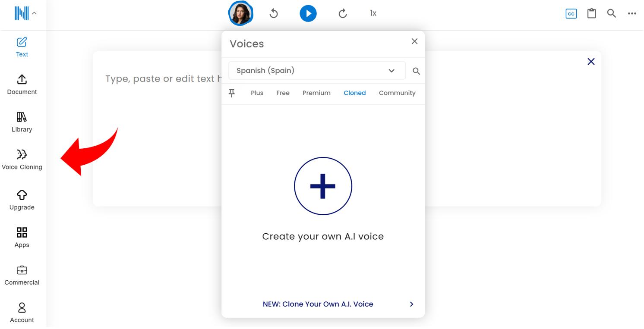
Task: Open the voice search in the Voices panel
Action: click(416, 71)
